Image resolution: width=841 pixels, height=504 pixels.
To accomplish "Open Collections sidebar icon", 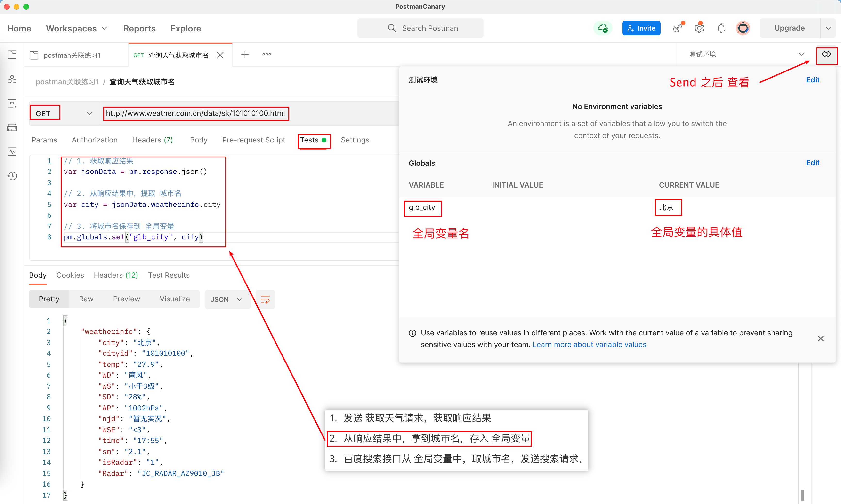I will tap(12, 55).
